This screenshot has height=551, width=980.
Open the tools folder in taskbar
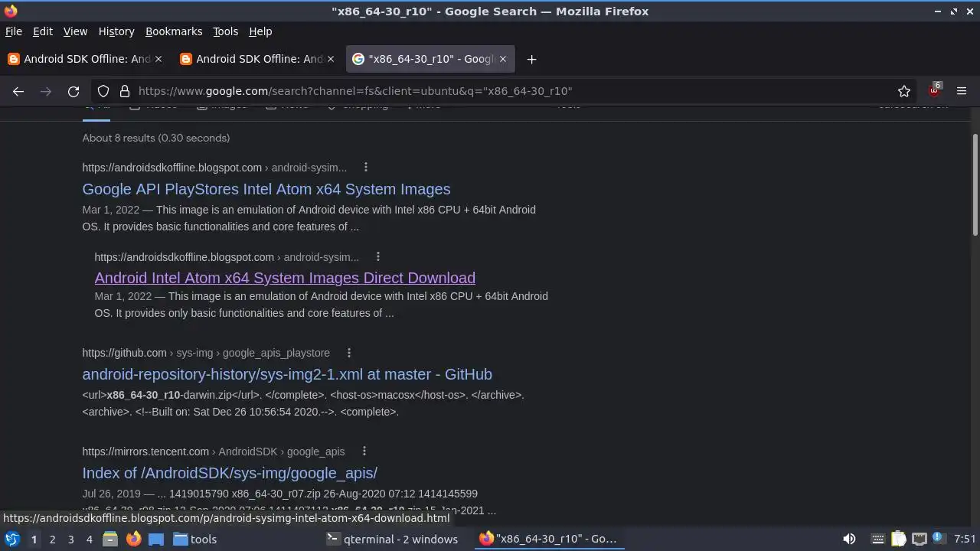(194, 540)
